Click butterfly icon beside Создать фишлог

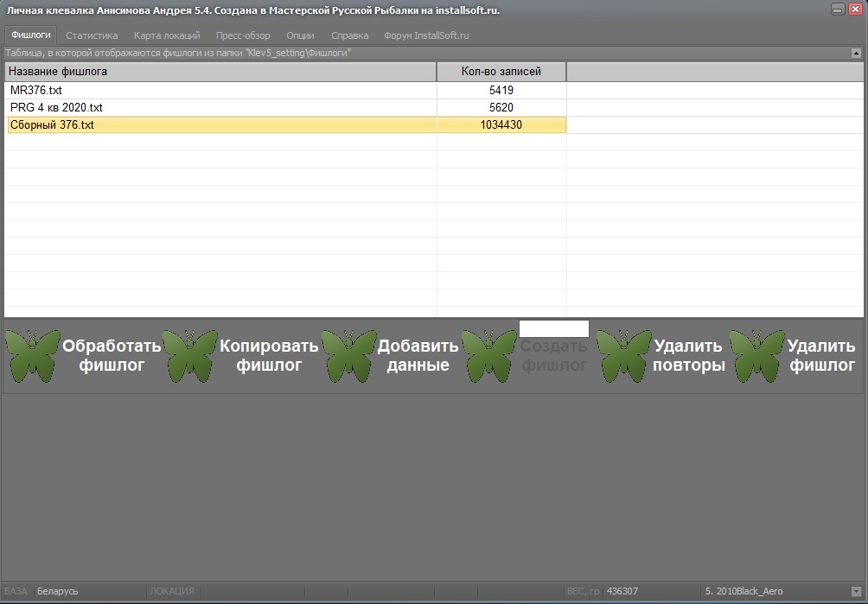488,356
